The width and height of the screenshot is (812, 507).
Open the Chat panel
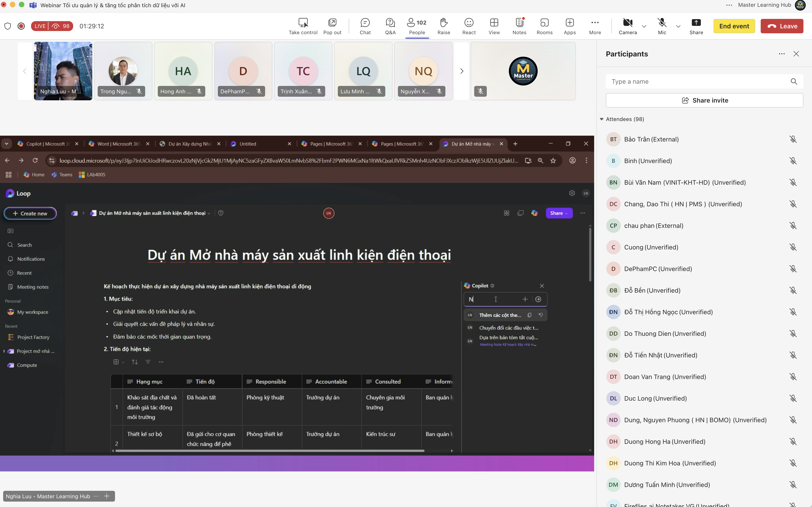[x=365, y=26]
